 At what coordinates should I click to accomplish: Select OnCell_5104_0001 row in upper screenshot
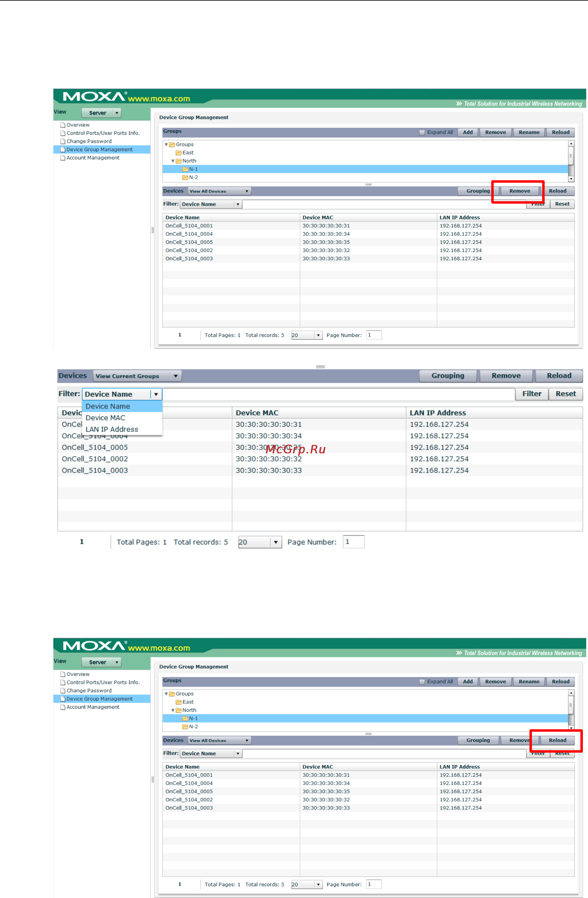368,226
